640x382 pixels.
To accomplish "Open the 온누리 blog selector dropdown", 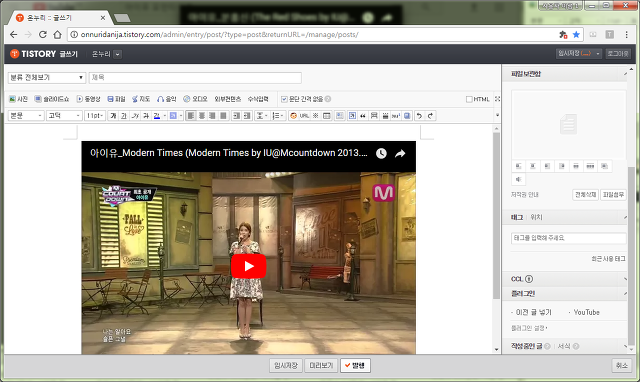I will pyautogui.click(x=118, y=54).
